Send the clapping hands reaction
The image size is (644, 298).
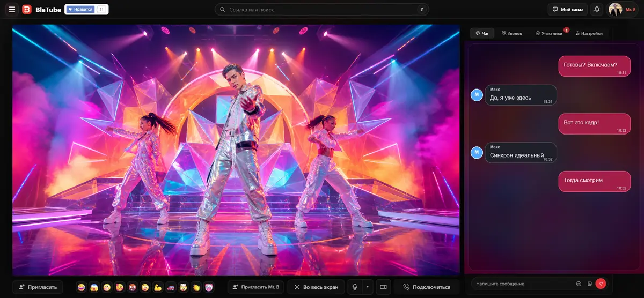(196, 287)
